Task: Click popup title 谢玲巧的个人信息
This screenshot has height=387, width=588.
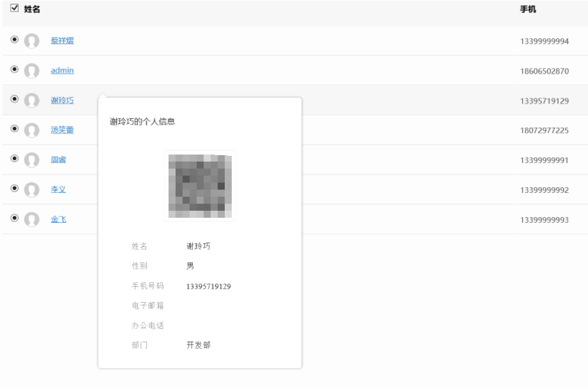Action: point(142,121)
